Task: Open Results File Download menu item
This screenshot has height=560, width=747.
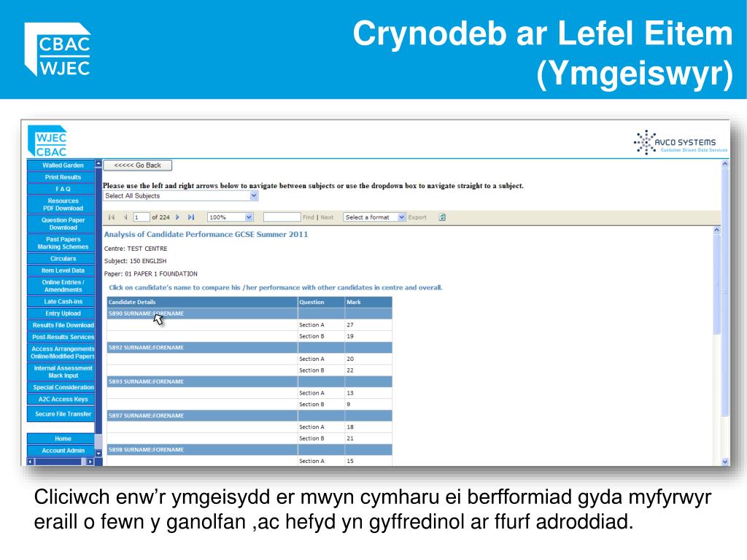Action: pos(63,325)
